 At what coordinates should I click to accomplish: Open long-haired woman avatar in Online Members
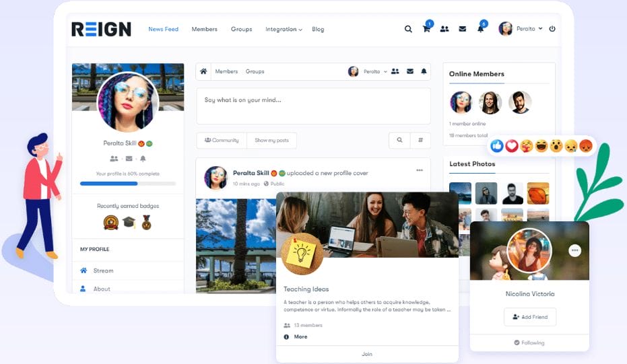[490, 102]
